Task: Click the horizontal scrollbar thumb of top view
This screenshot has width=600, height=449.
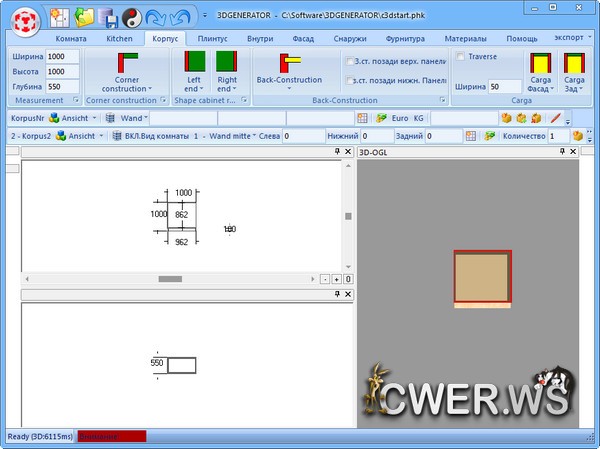Action: point(170,279)
